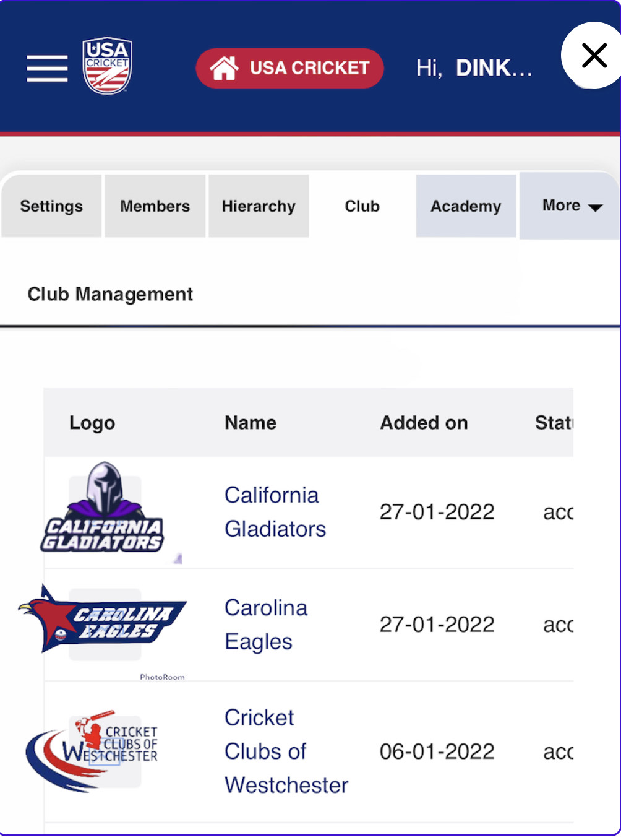Open the Hi, DINK user greeting

coord(474,68)
